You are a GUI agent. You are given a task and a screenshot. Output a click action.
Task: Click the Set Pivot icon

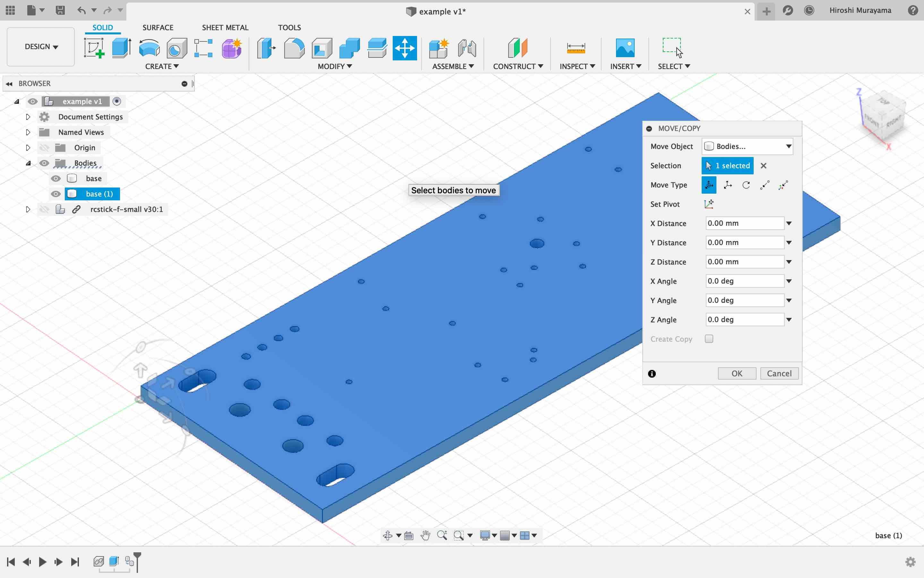(x=709, y=204)
